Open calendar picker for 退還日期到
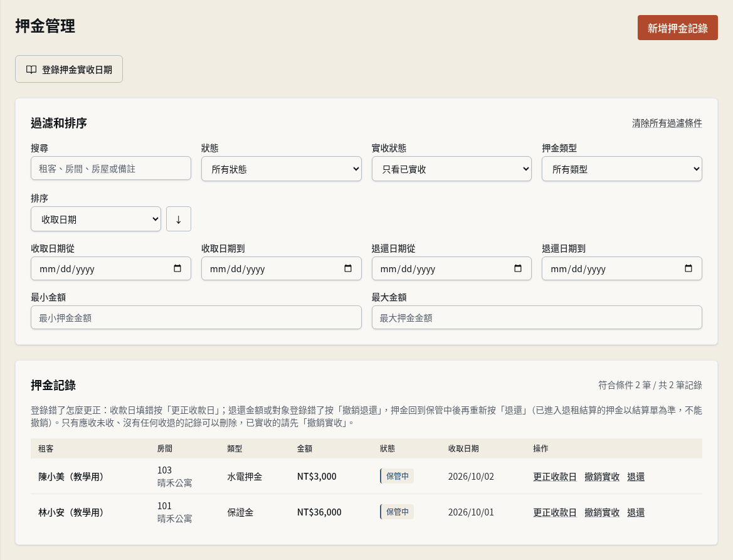Viewport: 733px width, 560px height. [x=688, y=268]
